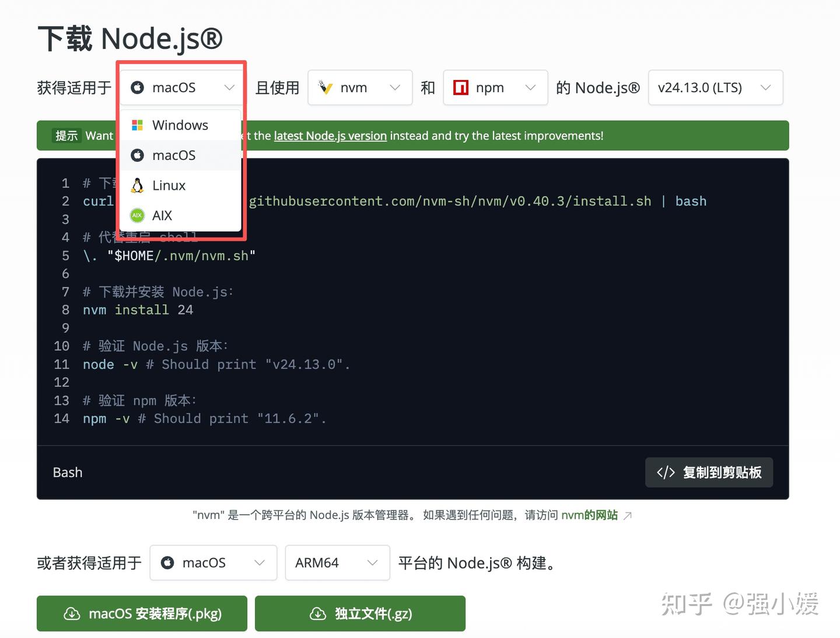Click code line "nvm install 24"
This screenshot has width=840, height=638.
[138, 310]
